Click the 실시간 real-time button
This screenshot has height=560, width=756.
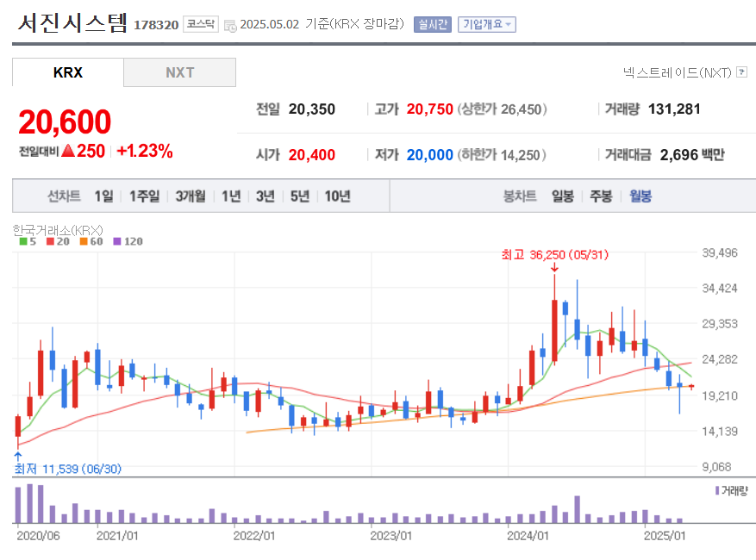[433, 24]
